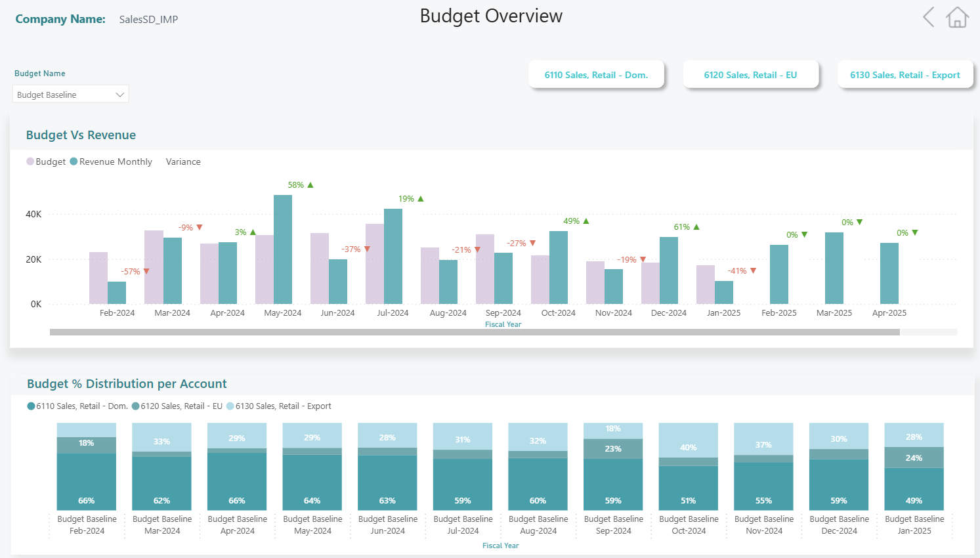The width and height of the screenshot is (980, 558).
Task: Click the Budget Baseline dropdown chevron
Action: click(x=120, y=95)
